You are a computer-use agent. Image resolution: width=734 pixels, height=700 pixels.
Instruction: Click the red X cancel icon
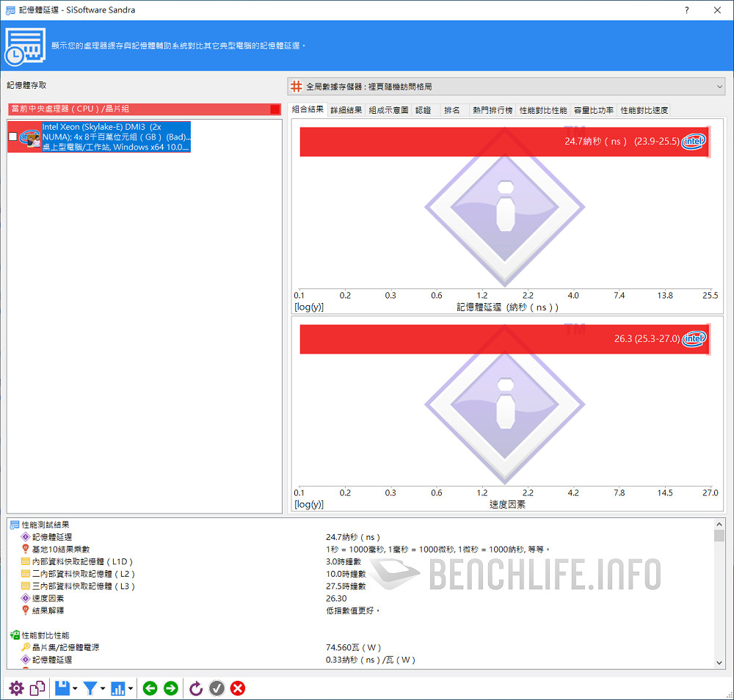tap(238, 688)
